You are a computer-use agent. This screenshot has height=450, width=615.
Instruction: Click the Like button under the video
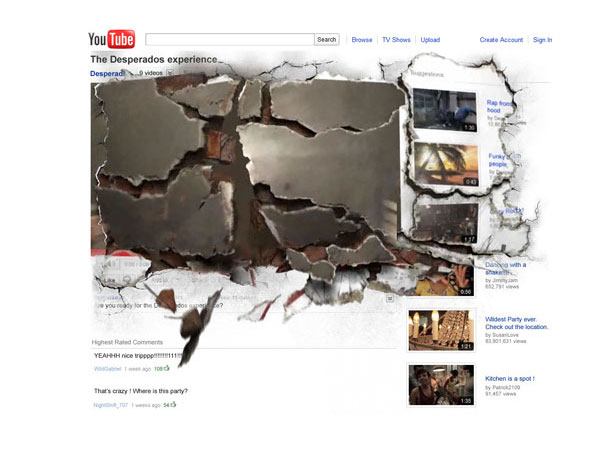[111, 280]
